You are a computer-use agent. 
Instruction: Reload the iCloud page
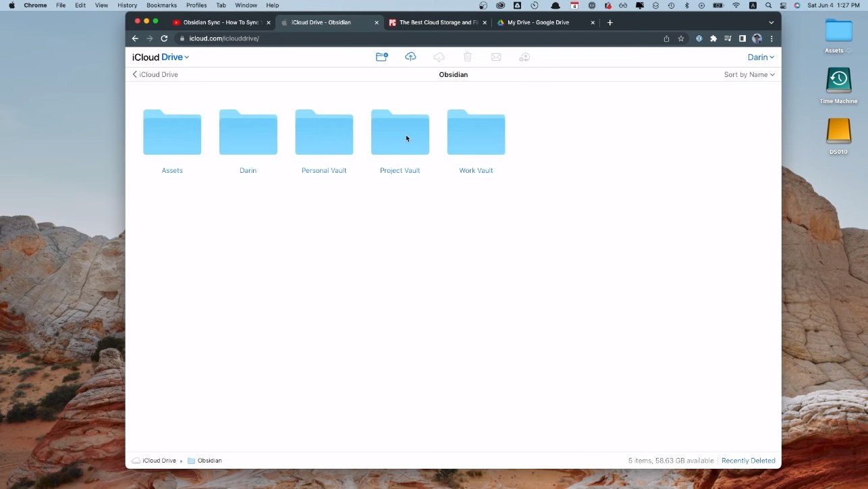point(164,38)
